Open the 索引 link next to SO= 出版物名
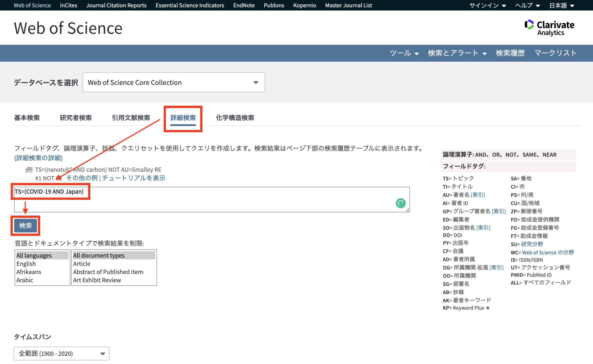The width and height of the screenshot is (593, 364). (x=483, y=228)
